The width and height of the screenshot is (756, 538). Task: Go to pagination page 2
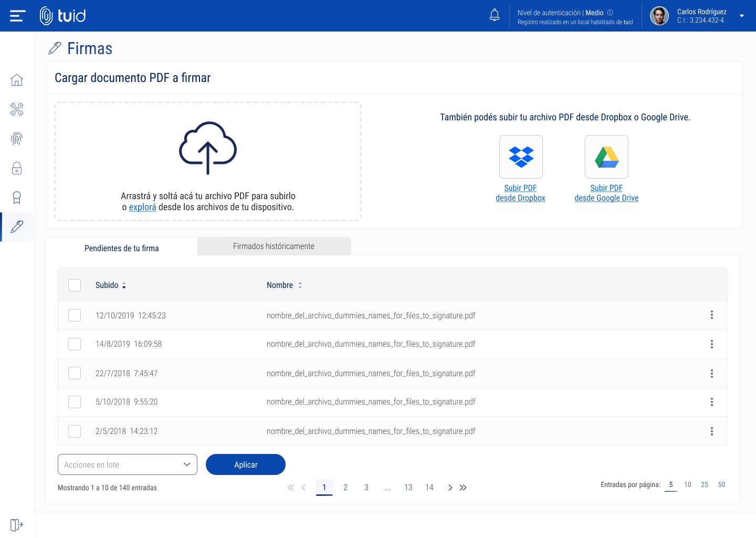(x=345, y=488)
